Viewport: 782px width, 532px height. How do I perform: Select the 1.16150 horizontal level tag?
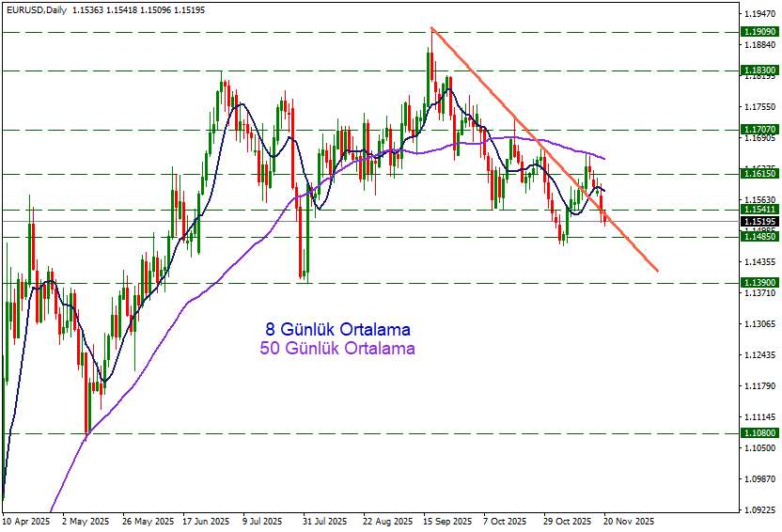(x=759, y=174)
